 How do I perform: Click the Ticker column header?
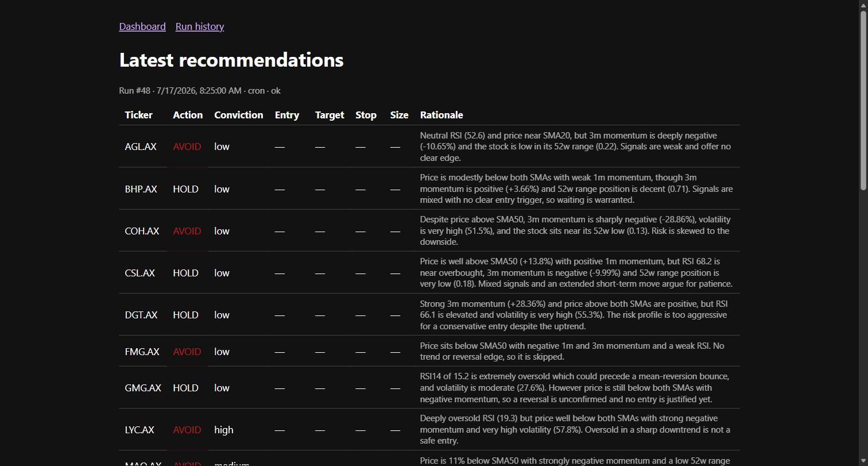[x=139, y=115]
